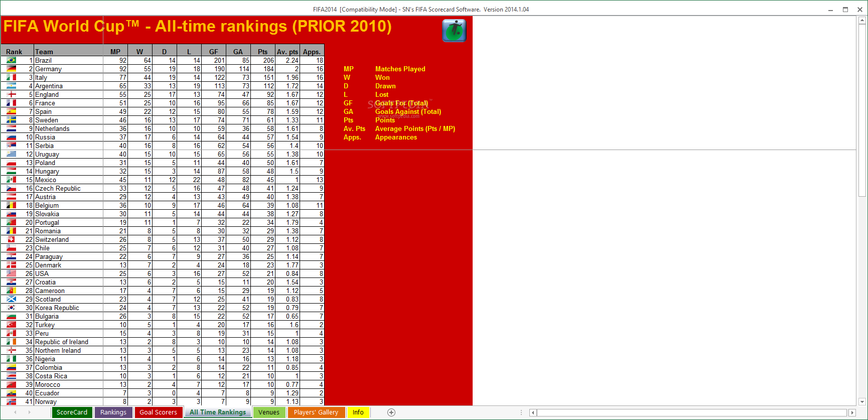Click the green soccer player icon
Image resolution: width=868 pixels, height=420 pixels.
(x=454, y=30)
